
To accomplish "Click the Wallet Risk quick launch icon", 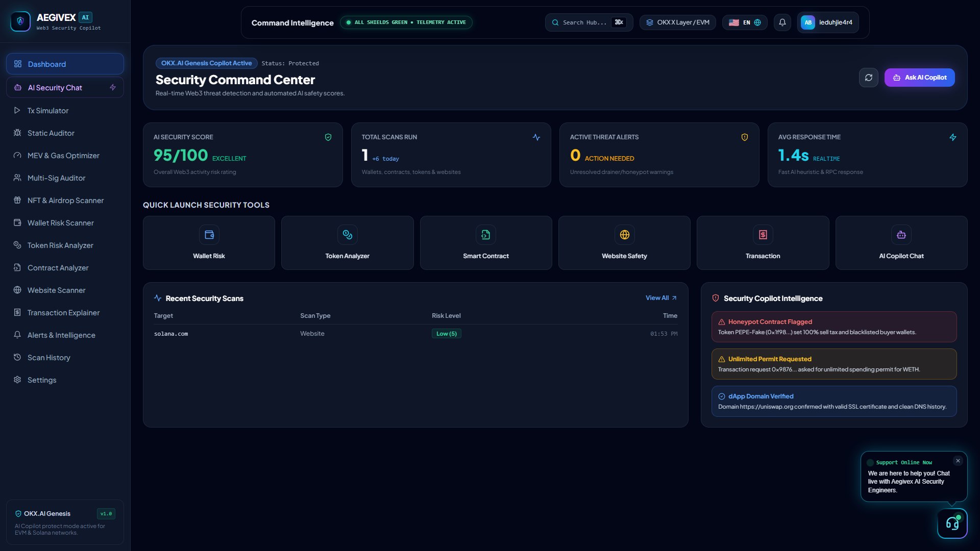I will [209, 235].
